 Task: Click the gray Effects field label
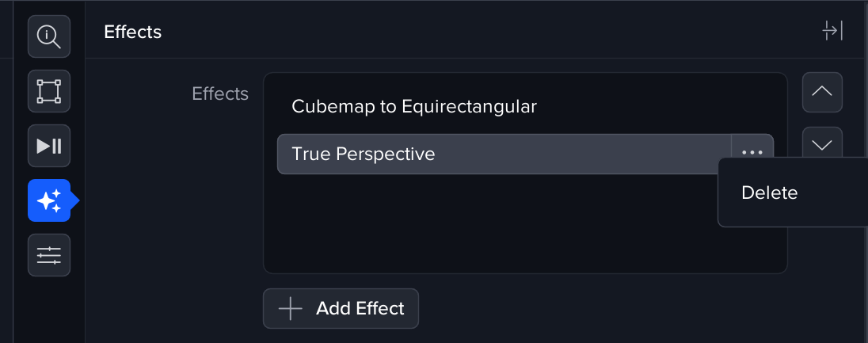point(220,93)
